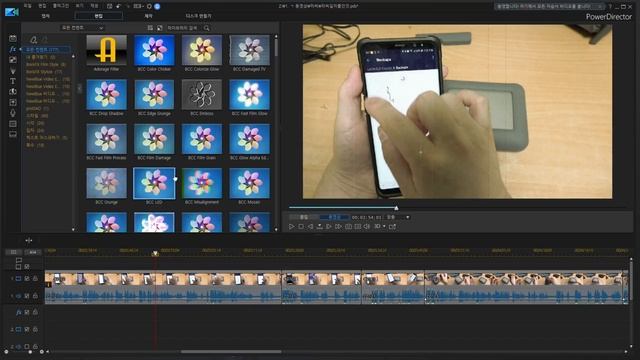Open the Subtitle Room icon
This screenshot has width=640, height=360.
tap(13, 134)
